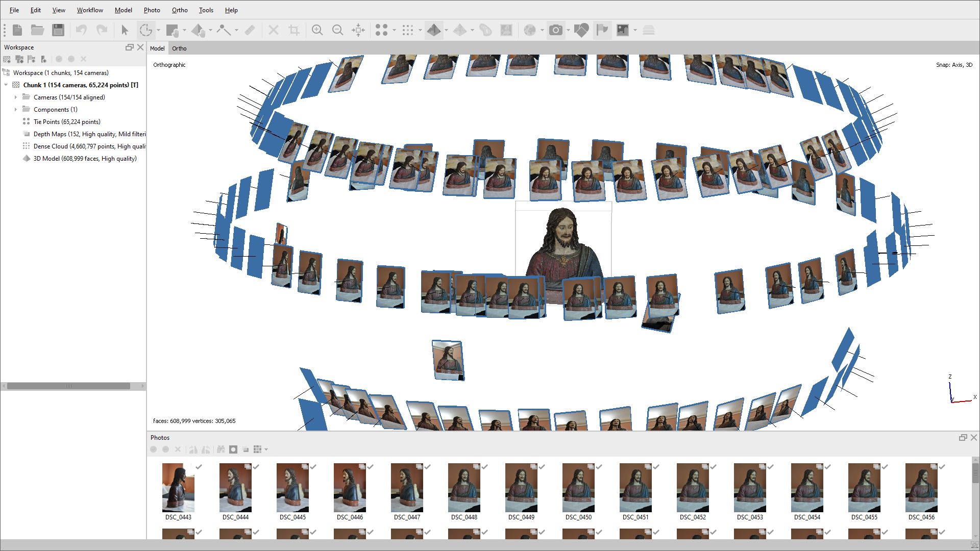Click the Workspace horizontal scrollbar

click(68, 386)
